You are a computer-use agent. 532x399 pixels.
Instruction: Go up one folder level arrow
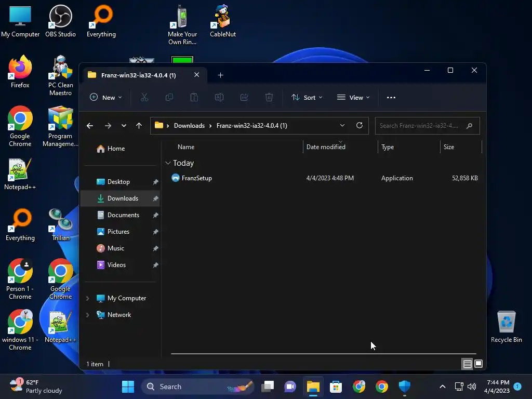139,126
